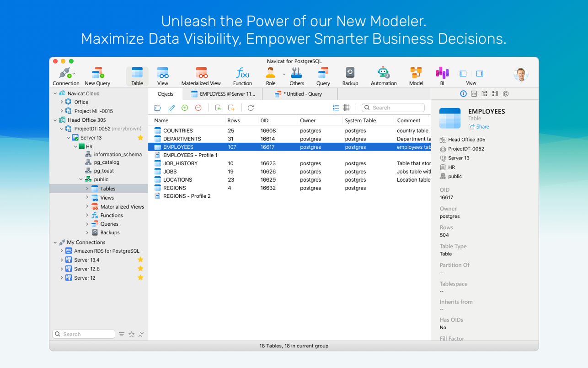Expand the Project MH-0015 node
This screenshot has height=368, width=588.
click(x=62, y=111)
